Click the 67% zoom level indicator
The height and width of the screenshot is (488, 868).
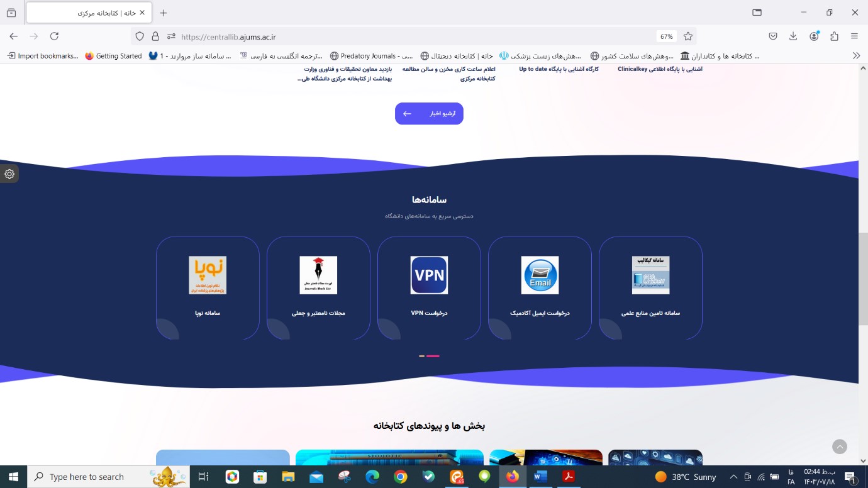(666, 36)
